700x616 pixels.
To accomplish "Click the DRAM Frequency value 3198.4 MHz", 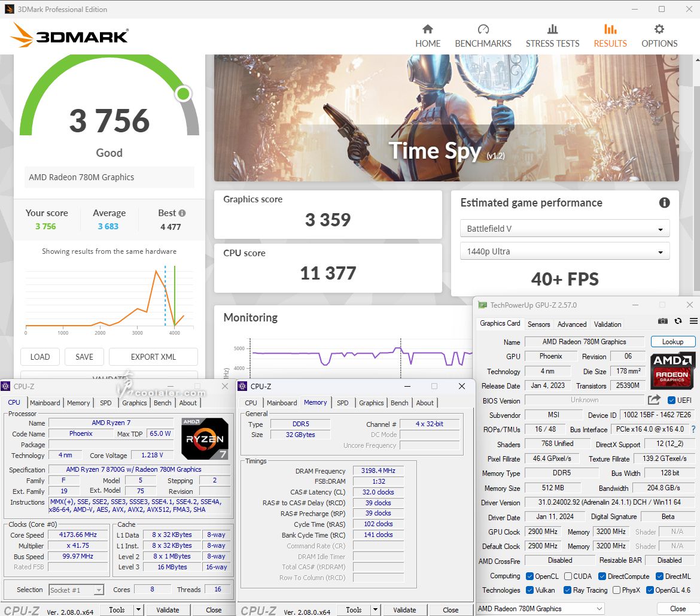I will pyautogui.click(x=378, y=471).
